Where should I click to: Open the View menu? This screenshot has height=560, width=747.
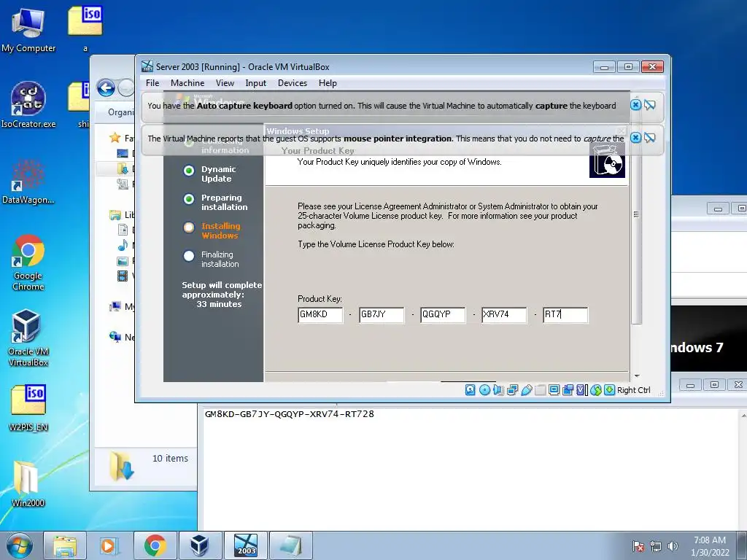tap(225, 83)
